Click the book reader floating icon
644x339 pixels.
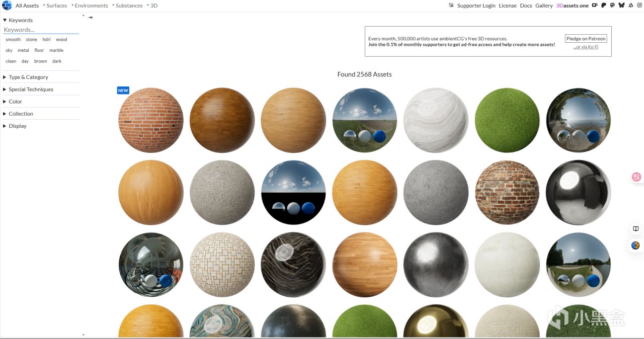click(x=636, y=229)
